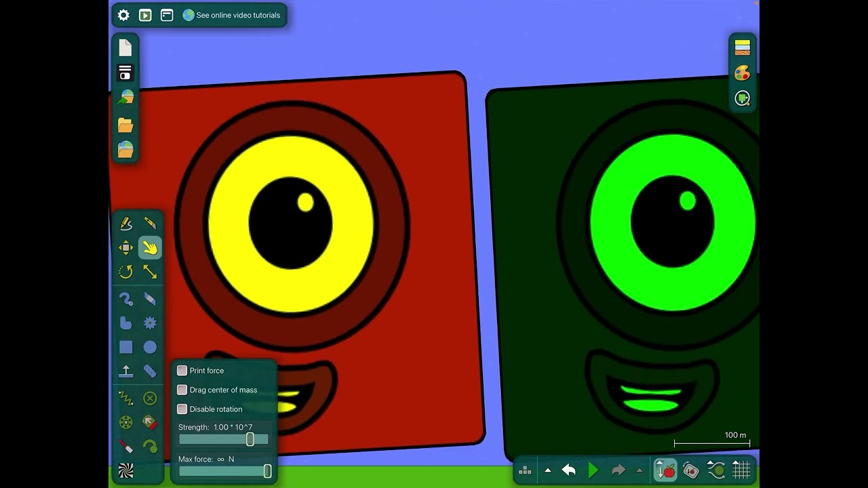
Task: Select the Sketch tool
Action: 126,224
